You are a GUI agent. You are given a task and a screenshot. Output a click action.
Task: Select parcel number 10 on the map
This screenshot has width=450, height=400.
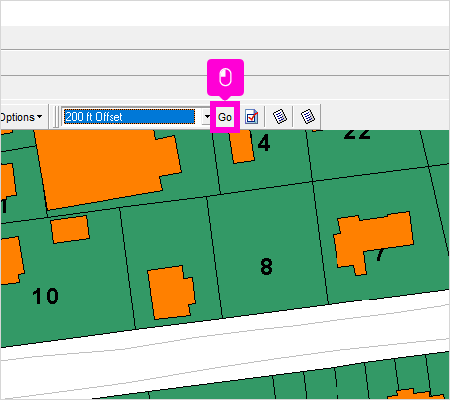46,296
